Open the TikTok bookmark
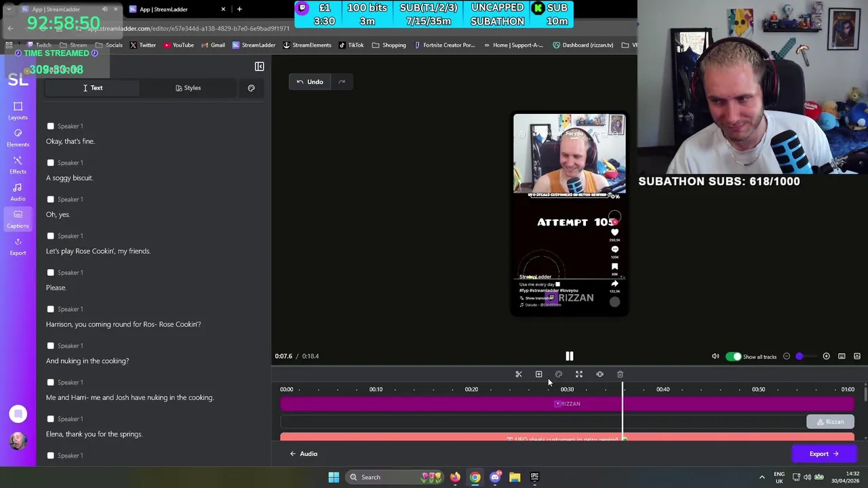 click(x=351, y=45)
